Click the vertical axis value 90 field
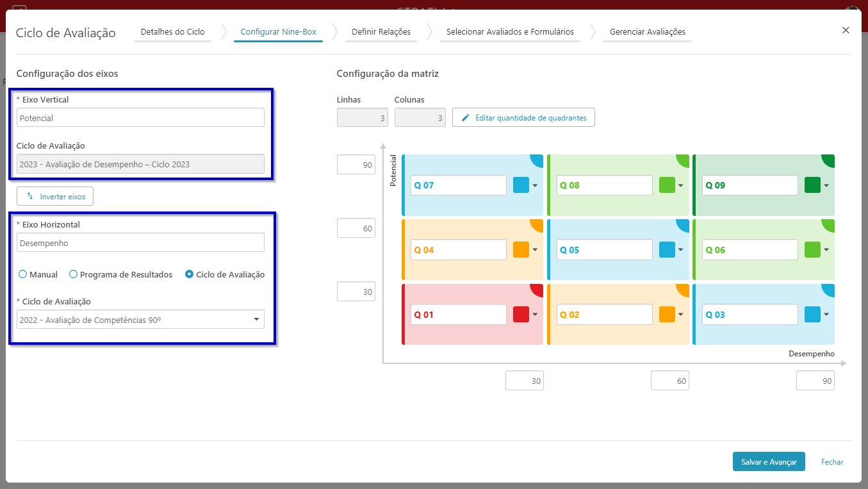 356,165
